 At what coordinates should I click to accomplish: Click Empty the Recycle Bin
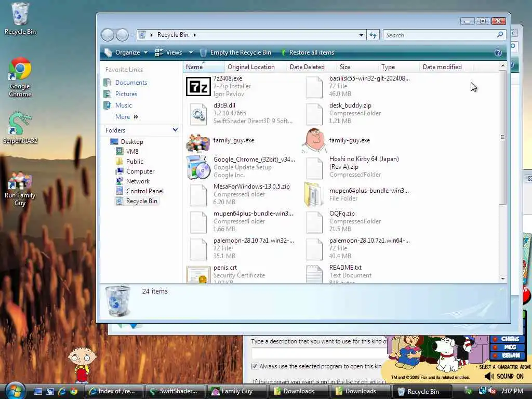236,52
